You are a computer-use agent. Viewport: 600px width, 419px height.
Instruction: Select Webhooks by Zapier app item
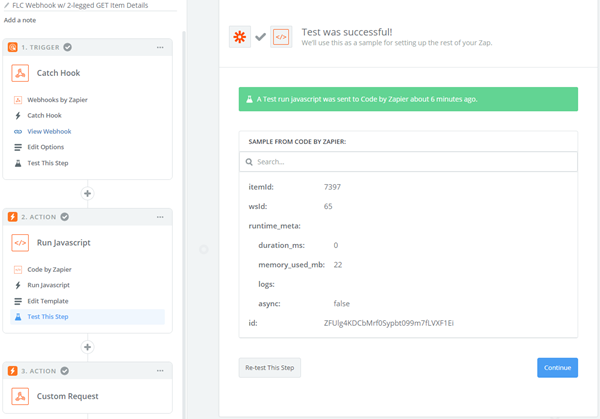click(x=58, y=100)
